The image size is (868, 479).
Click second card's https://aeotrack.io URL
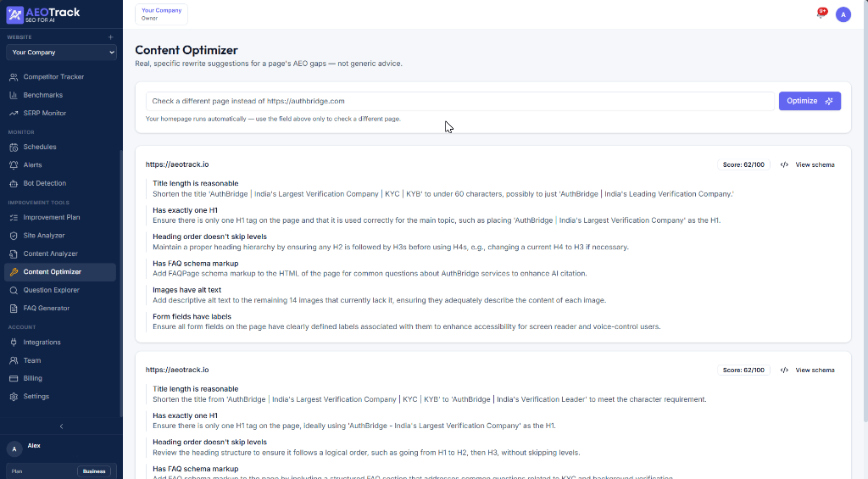click(x=177, y=370)
